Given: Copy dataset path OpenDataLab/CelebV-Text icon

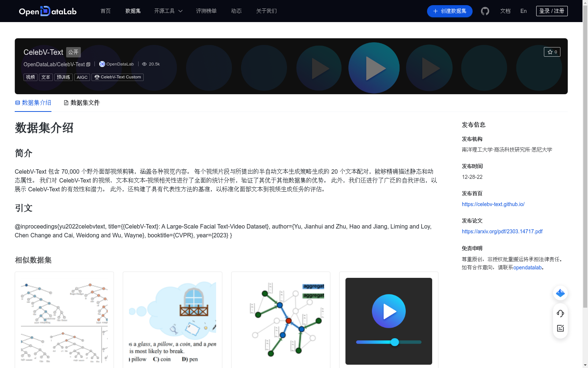Looking at the screenshot, I should [88, 64].
